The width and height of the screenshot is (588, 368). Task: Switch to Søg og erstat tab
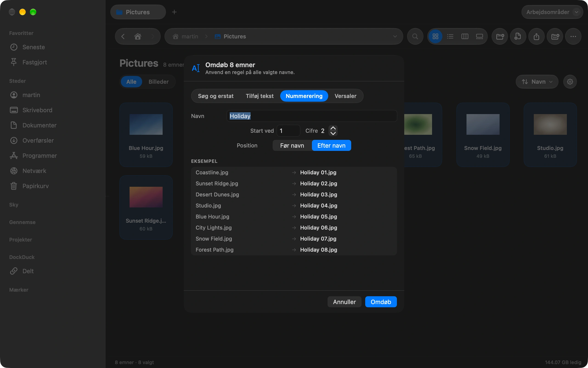click(x=216, y=96)
